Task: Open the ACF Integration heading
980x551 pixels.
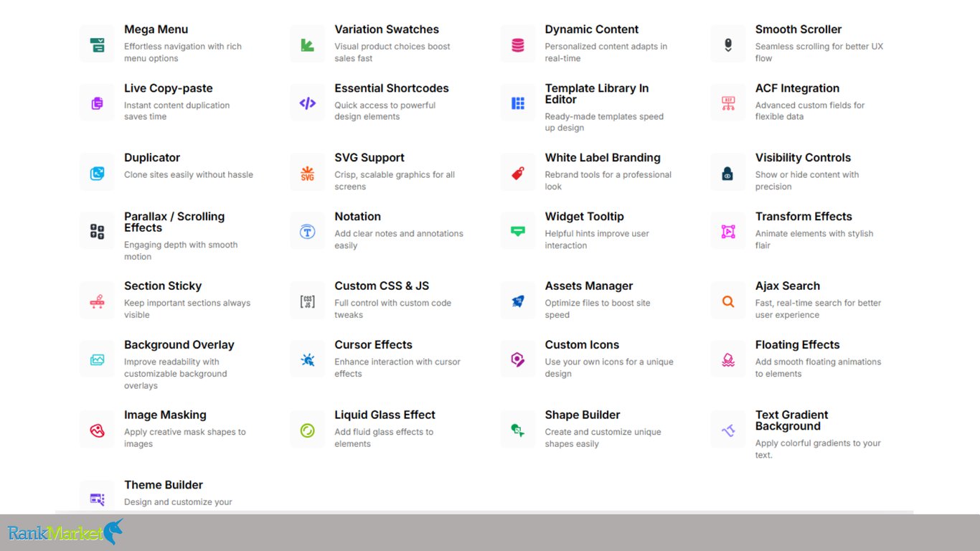Action: 797,88
